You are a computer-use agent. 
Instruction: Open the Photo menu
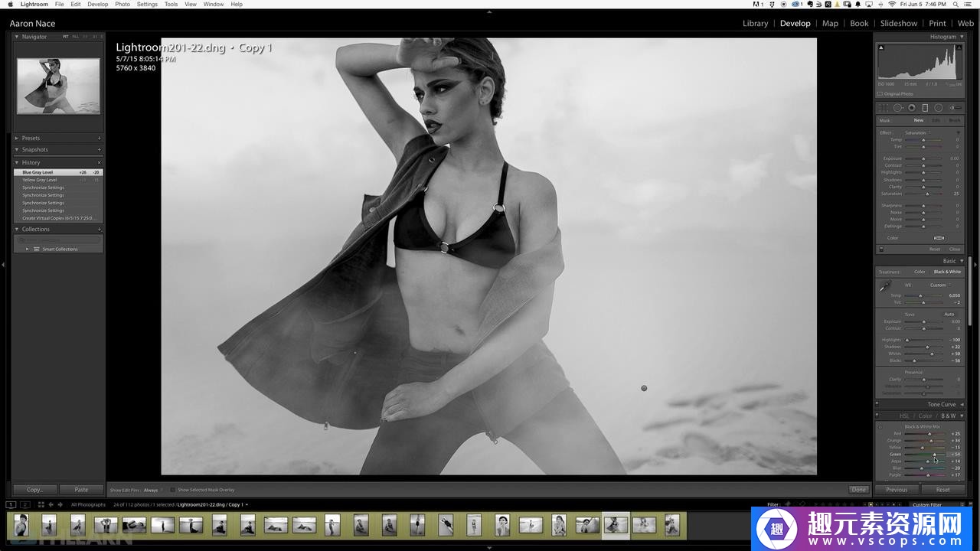122,4
